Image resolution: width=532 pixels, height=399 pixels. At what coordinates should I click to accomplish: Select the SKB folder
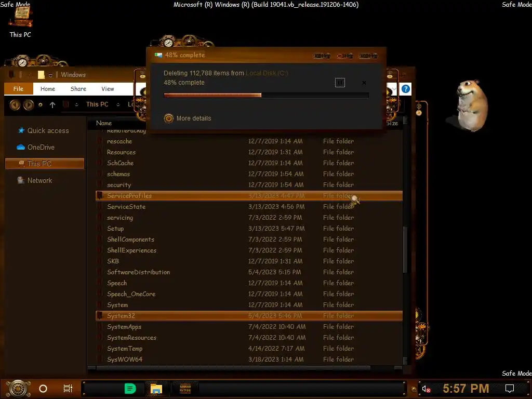click(x=249, y=261)
